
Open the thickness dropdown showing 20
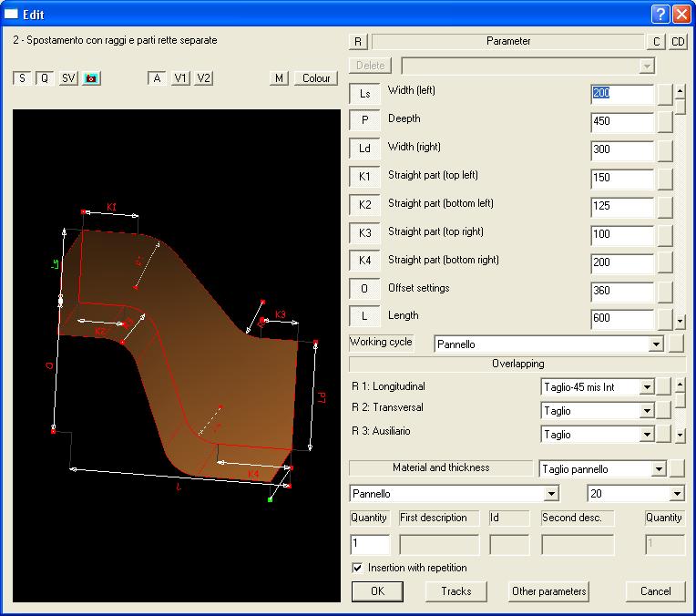[676, 494]
